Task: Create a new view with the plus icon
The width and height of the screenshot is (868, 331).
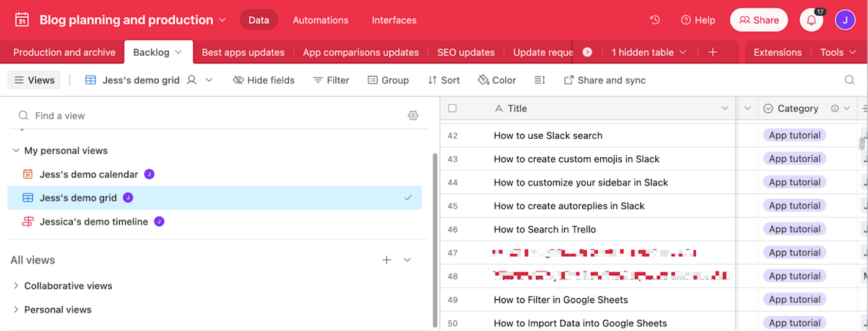Action: [x=386, y=260]
